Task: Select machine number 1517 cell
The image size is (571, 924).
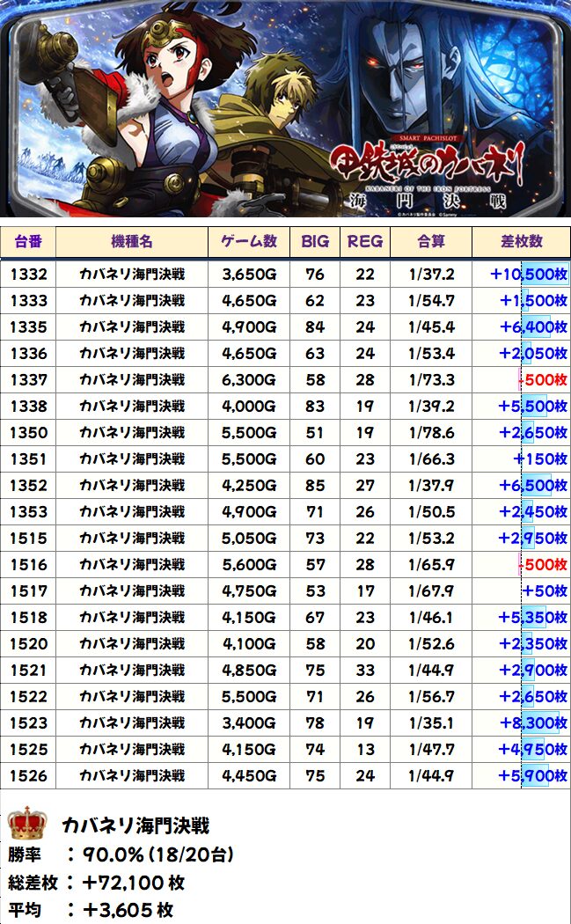Action: [28, 591]
